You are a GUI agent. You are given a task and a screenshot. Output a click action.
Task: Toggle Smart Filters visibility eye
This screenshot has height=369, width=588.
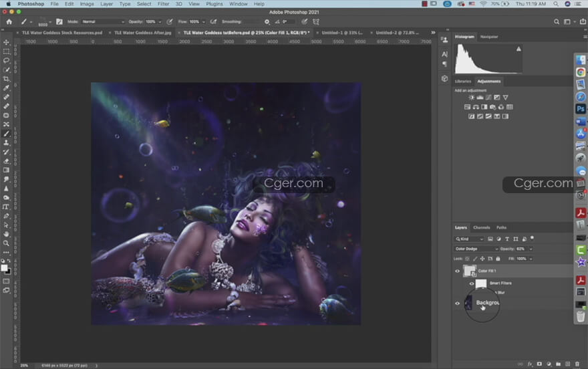471,283
